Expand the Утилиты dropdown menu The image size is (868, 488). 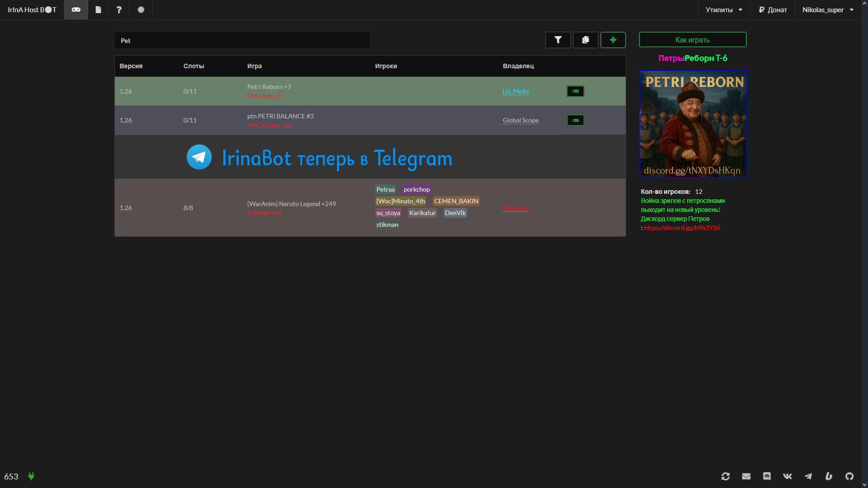click(x=724, y=9)
